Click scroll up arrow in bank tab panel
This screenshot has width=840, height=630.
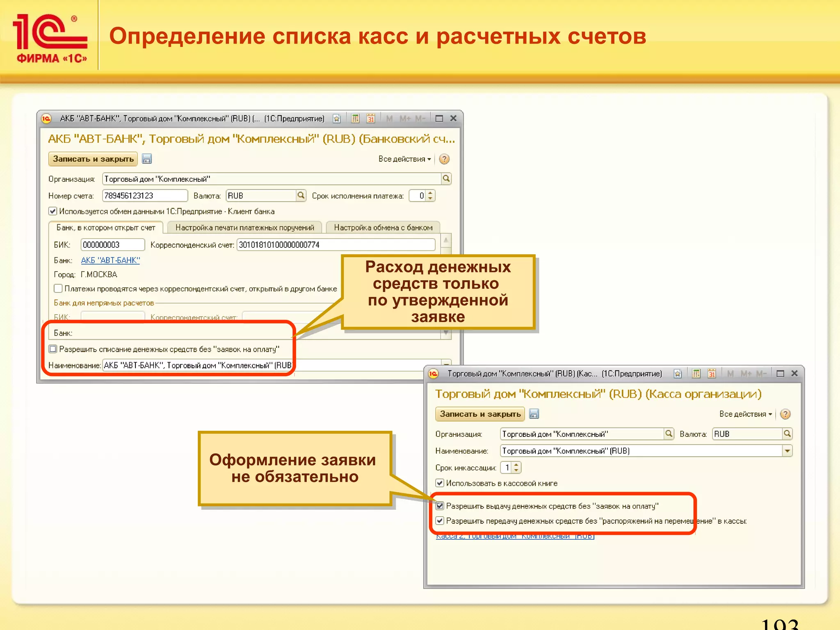tap(446, 240)
